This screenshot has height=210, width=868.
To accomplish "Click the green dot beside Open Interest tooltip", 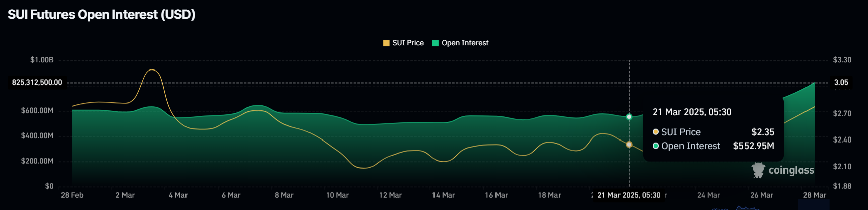I will [656, 146].
